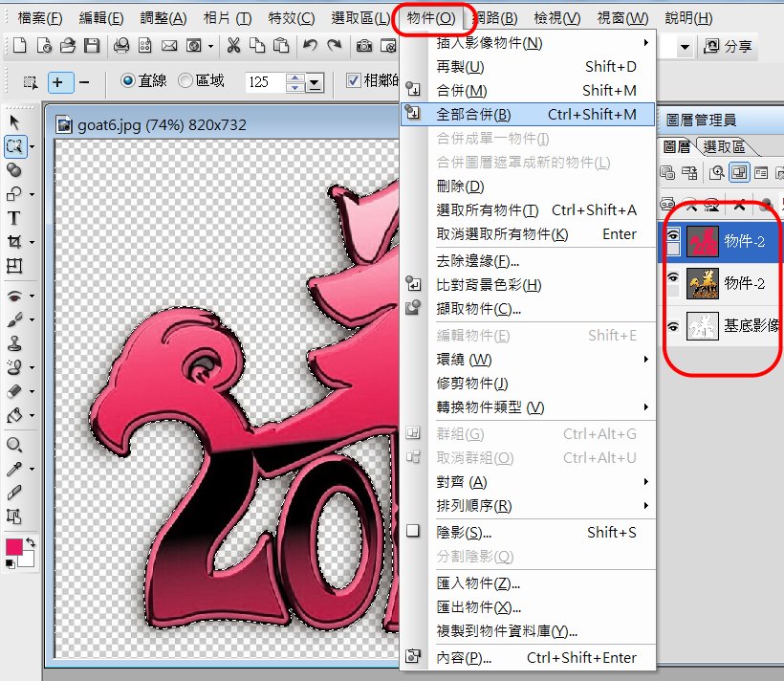Image resolution: width=784 pixels, height=681 pixels.
Task: Click the Email envelope icon
Action: pyautogui.click(x=169, y=46)
